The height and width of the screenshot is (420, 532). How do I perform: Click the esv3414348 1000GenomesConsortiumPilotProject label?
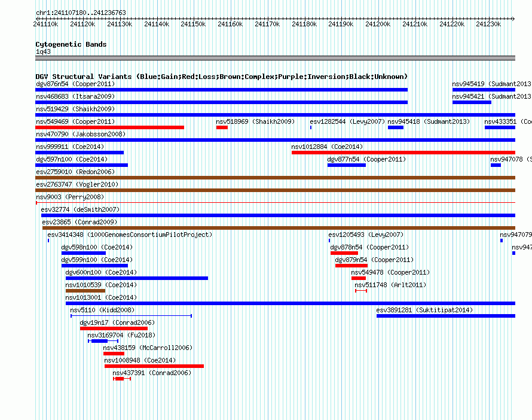(x=130, y=235)
